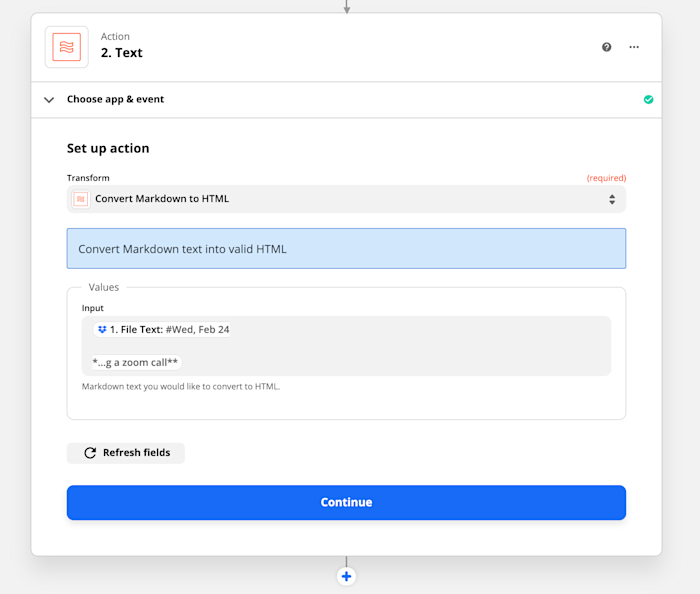This screenshot has height=594, width=700.
Task: Click the 'Convert Markdown text into valid HTML' info box
Action: (346, 249)
